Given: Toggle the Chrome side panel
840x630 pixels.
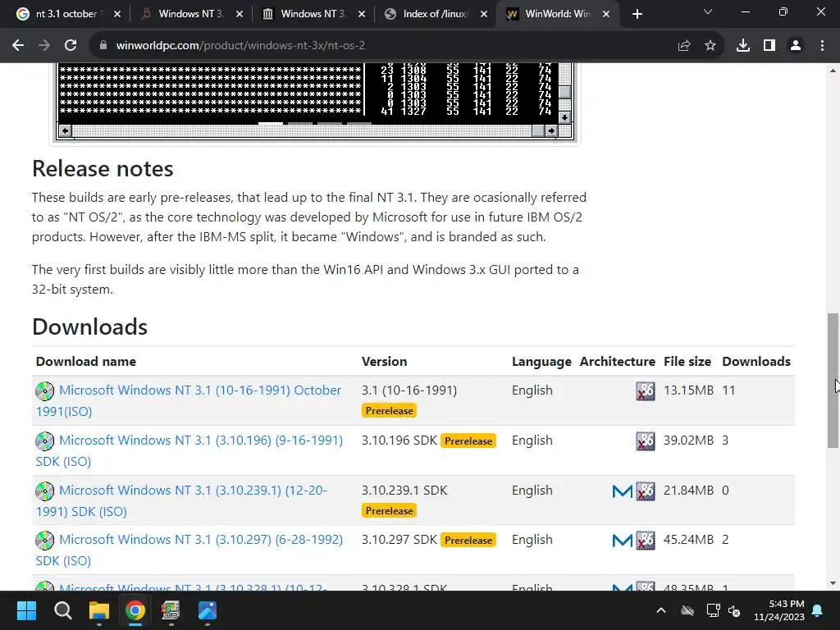Looking at the screenshot, I should (x=769, y=46).
